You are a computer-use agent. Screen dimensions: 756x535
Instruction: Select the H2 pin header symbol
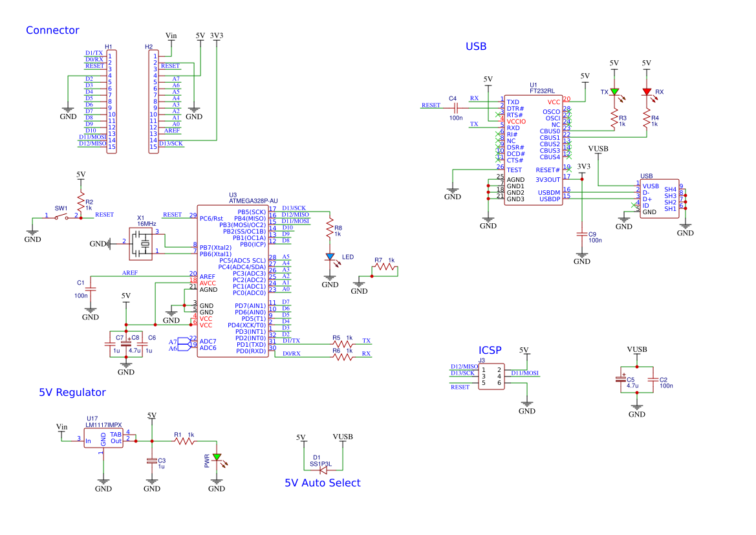tap(153, 102)
